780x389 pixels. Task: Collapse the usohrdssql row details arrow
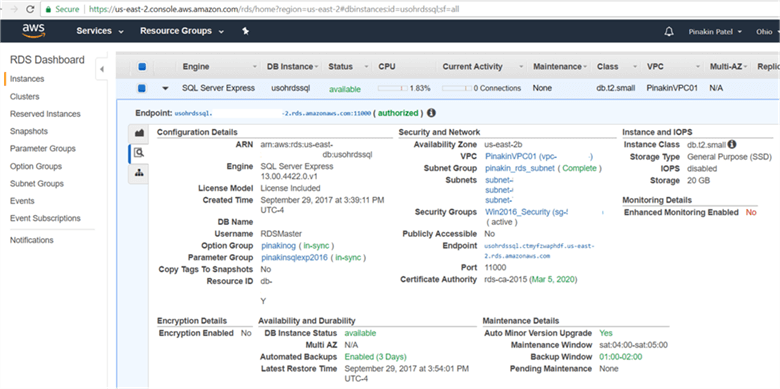pyautogui.click(x=166, y=88)
